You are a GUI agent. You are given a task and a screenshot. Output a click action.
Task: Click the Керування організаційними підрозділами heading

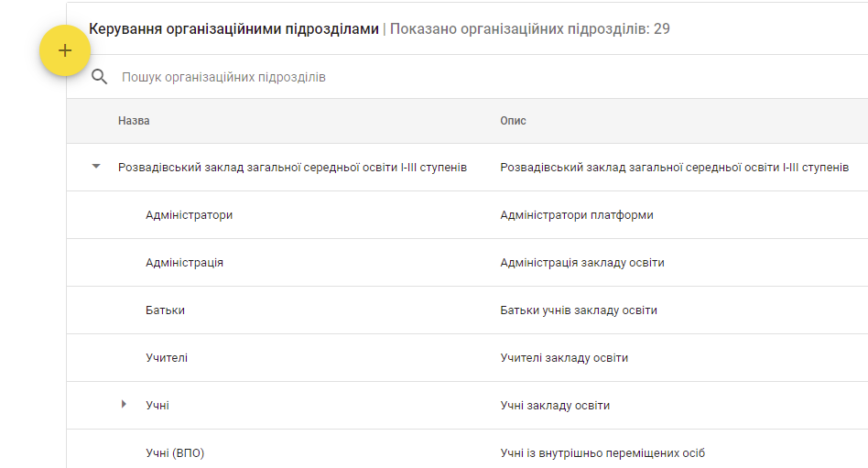(x=233, y=28)
